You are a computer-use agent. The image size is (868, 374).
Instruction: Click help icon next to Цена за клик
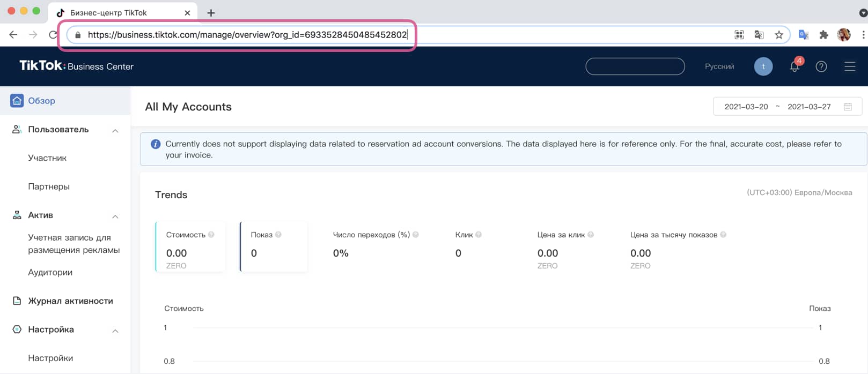point(591,235)
